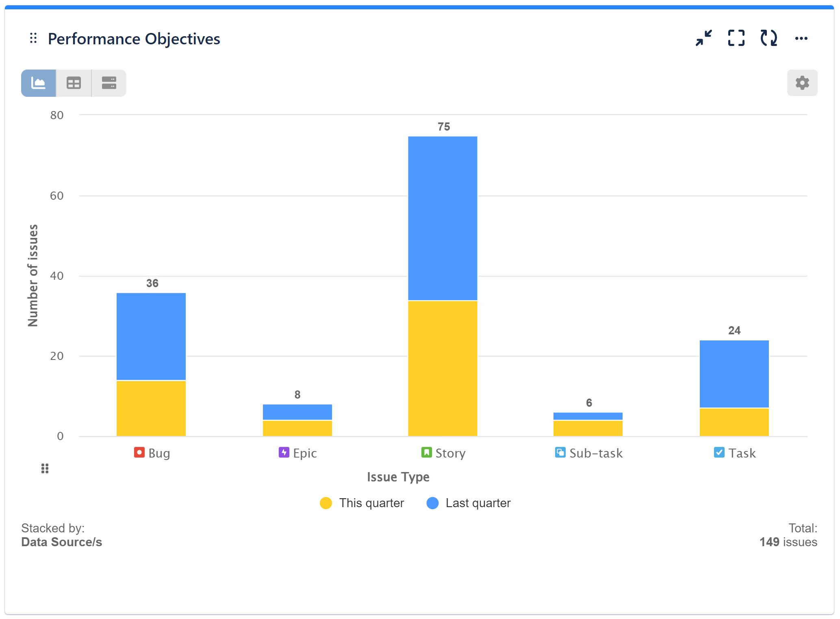The width and height of the screenshot is (840, 619).
Task: Click the Sub-task issue type icon
Action: [x=560, y=453]
